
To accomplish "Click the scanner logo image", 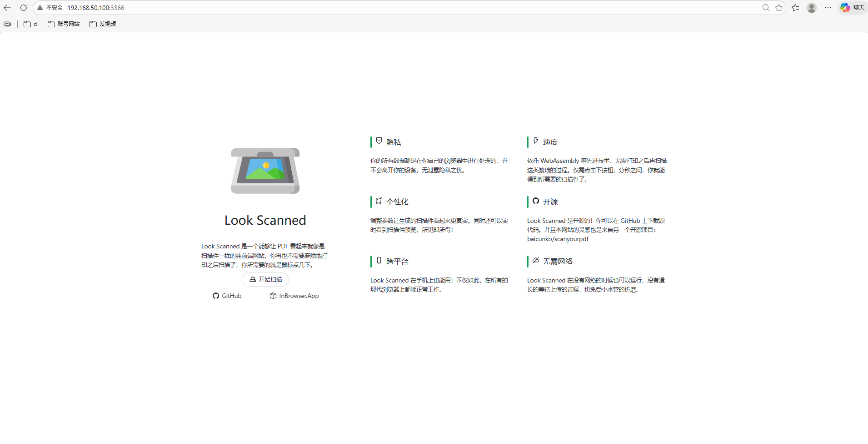I will 265,171.
